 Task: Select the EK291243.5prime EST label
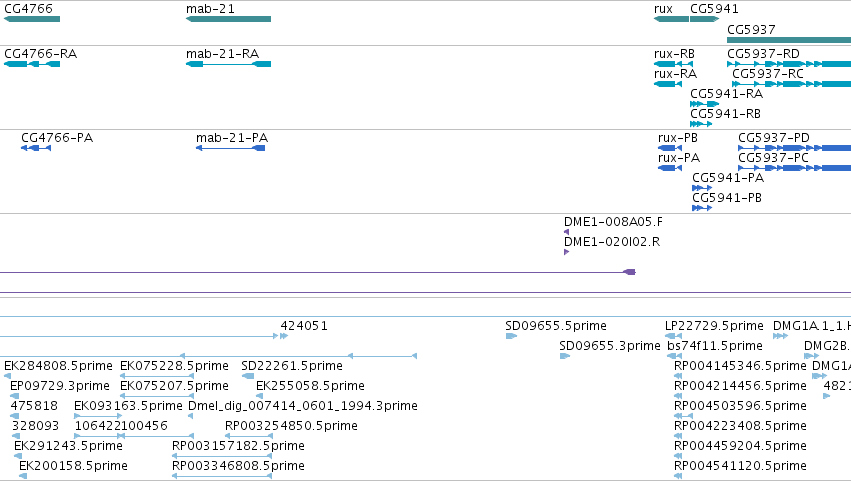68,446
